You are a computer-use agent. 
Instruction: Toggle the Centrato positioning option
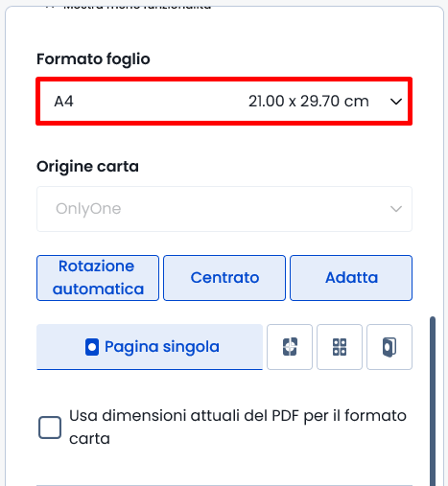click(224, 278)
